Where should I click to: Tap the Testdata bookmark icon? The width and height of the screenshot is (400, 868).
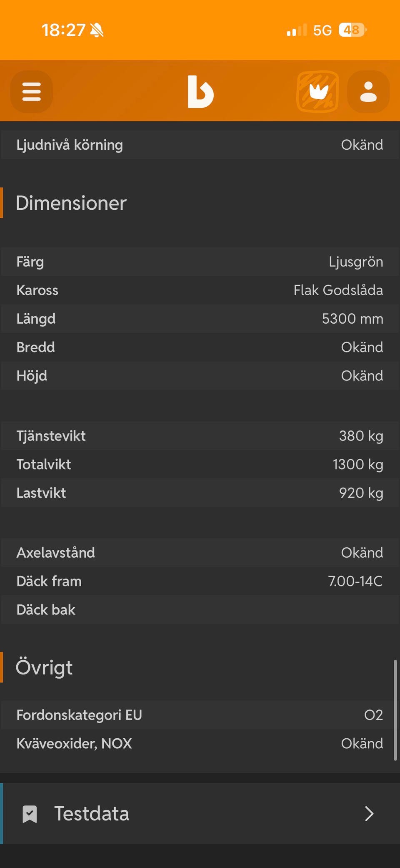point(30,814)
